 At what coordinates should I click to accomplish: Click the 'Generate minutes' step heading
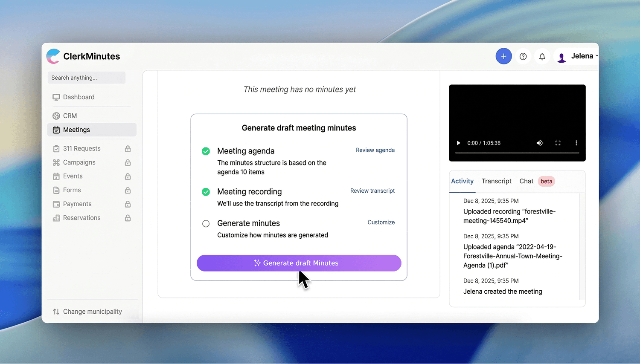pos(248,223)
